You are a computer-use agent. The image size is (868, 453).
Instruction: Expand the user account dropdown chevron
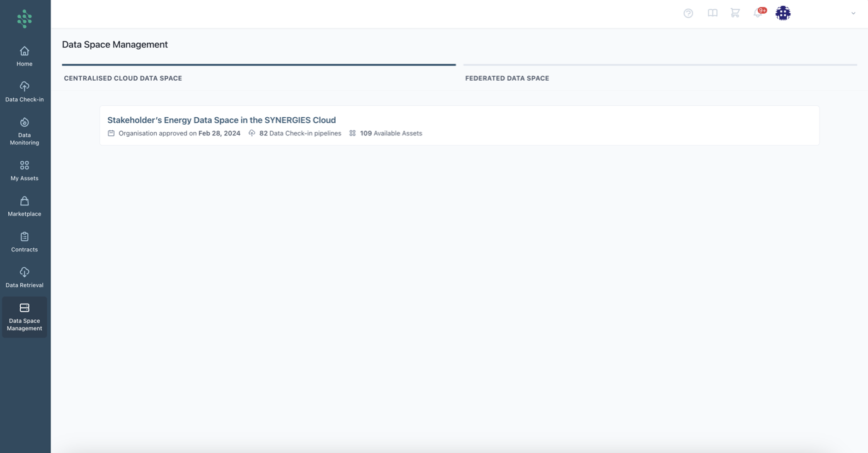(x=854, y=13)
